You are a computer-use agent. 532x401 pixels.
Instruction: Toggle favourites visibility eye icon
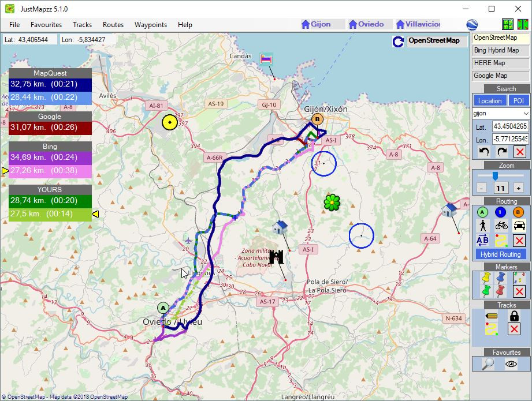tap(511, 364)
